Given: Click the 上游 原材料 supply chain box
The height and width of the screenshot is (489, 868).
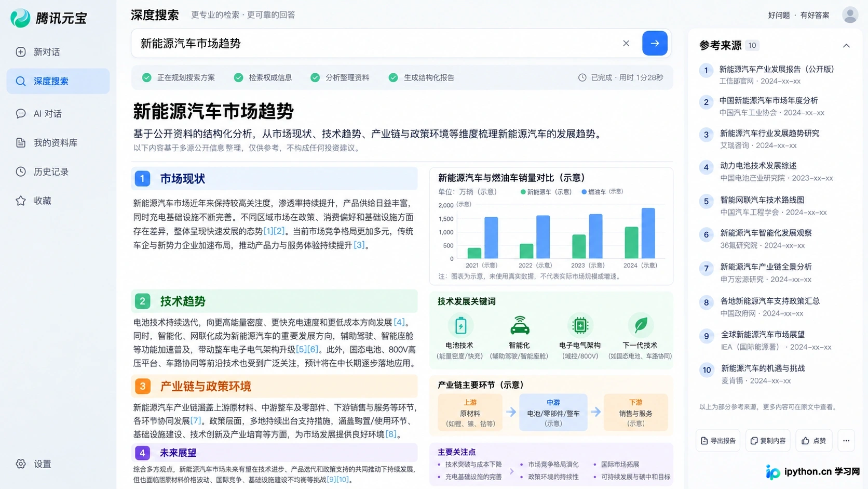Looking at the screenshot, I should pyautogui.click(x=470, y=413).
